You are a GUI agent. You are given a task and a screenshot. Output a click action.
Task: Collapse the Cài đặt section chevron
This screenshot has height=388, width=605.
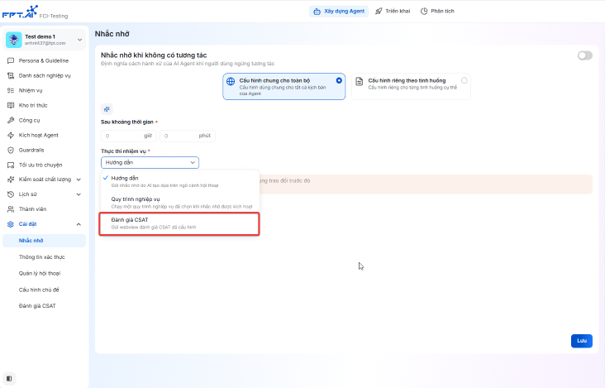(x=79, y=224)
